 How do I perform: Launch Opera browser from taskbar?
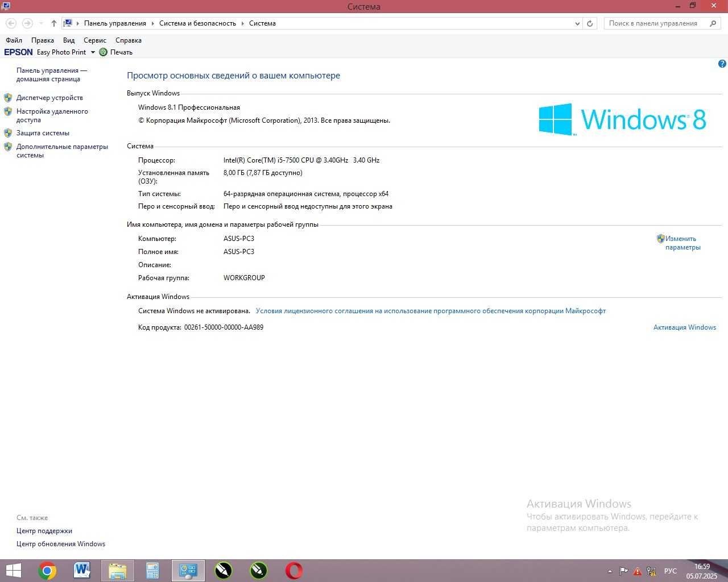pos(294,571)
